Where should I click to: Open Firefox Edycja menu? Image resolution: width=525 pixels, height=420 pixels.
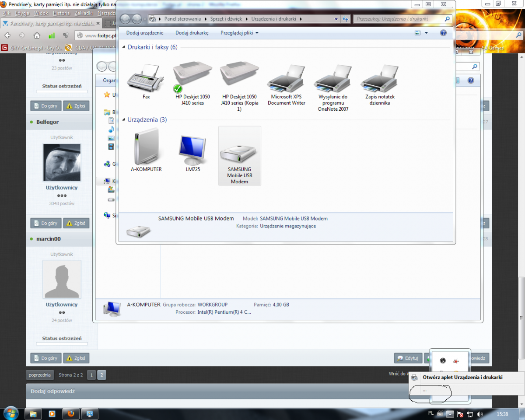pyautogui.click(x=22, y=13)
